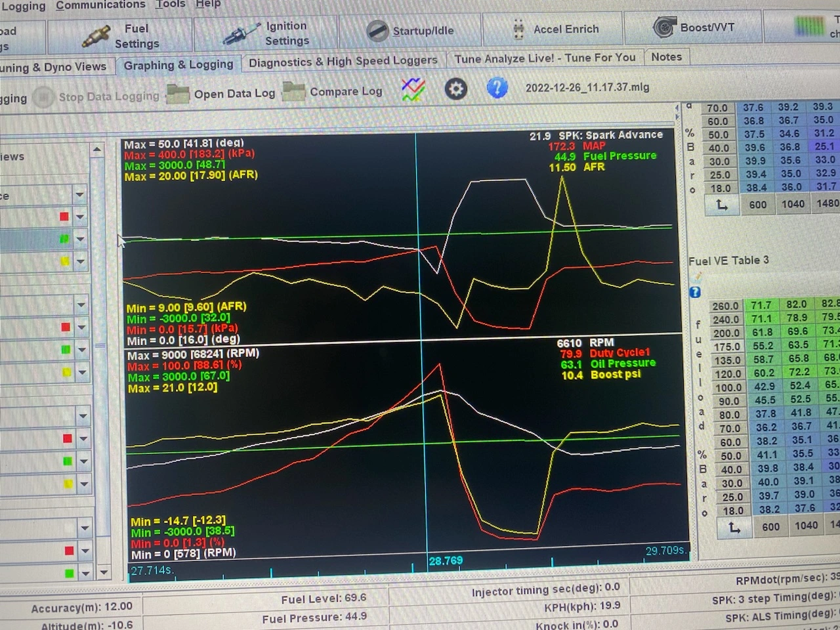Click the axis arrow icon in the upper table
Image resolution: width=840 pixels, height=630 pixels.
[x=722, y=205]
